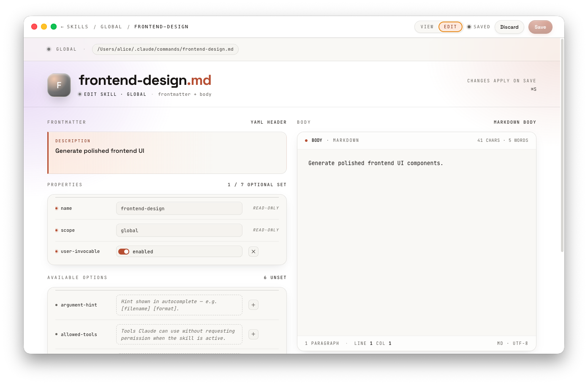Click the allowed-tools placeholder field
The width and height of the screenshot is (588, 385).
179,334
